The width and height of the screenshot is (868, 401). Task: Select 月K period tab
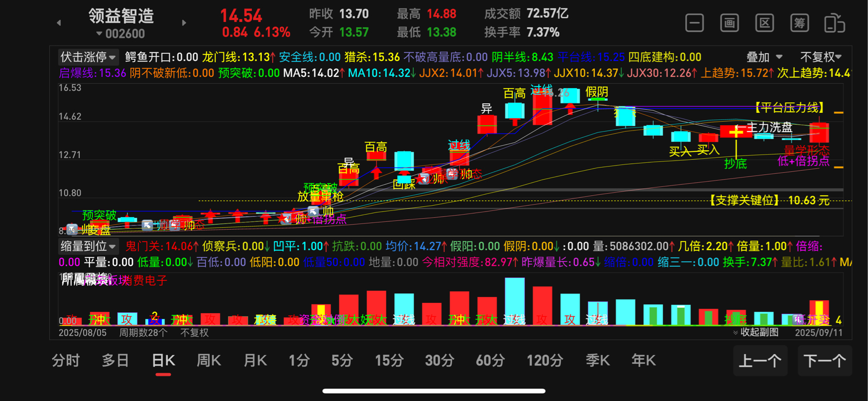coord(255,360)
